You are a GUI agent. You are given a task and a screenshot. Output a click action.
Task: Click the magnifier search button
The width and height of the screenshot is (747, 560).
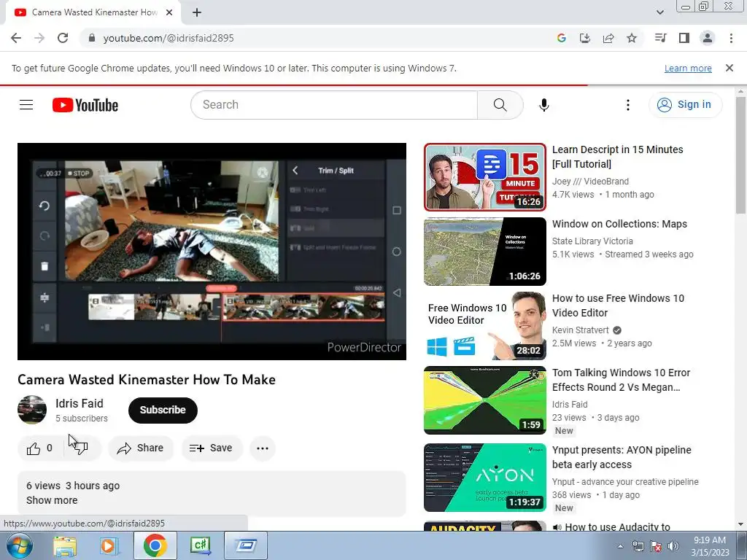click(x=500, y=105)
